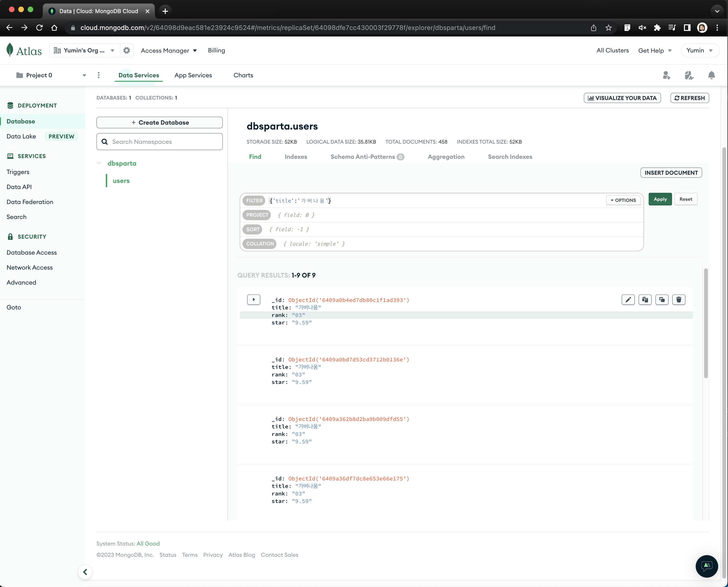Open the Project 0 selector dropdown

(x=51, y=75)
